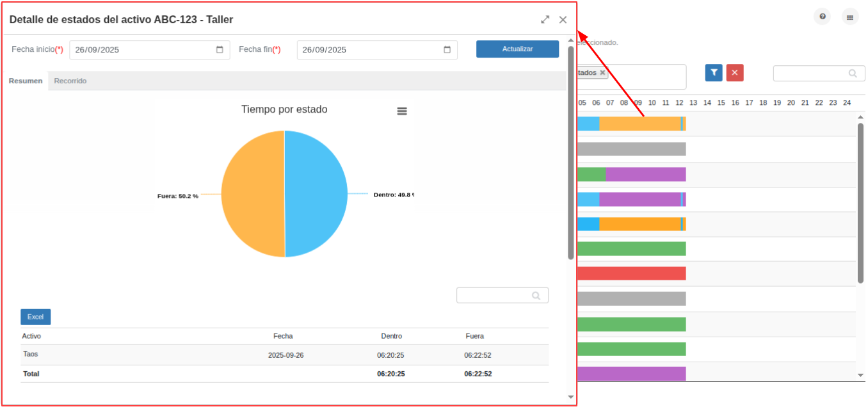Click the Fuera time in the Taos row
The height and width of the screenshot is (409, 868).
pos(478,355)
